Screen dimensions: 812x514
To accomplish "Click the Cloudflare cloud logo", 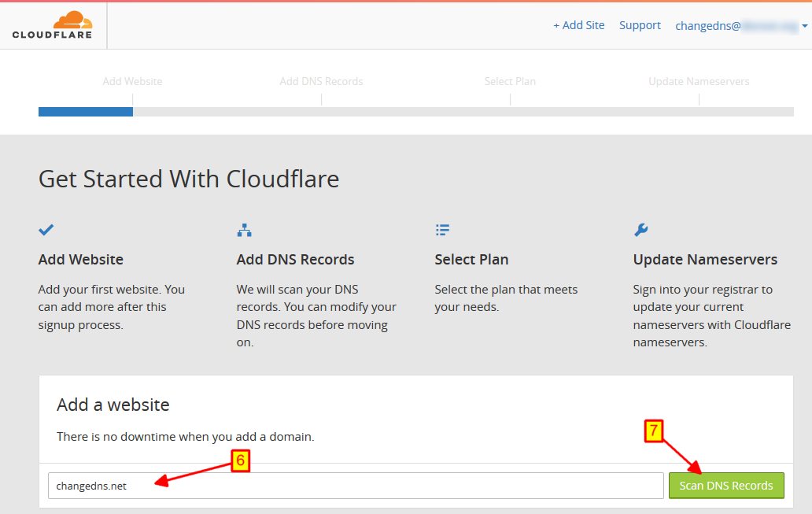I will (x=52, y=25).
